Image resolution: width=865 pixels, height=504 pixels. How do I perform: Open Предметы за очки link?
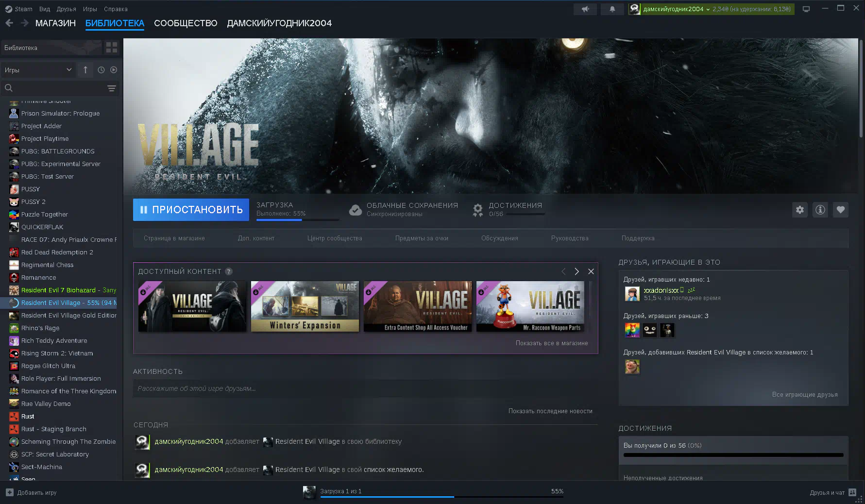pos(422,238)
